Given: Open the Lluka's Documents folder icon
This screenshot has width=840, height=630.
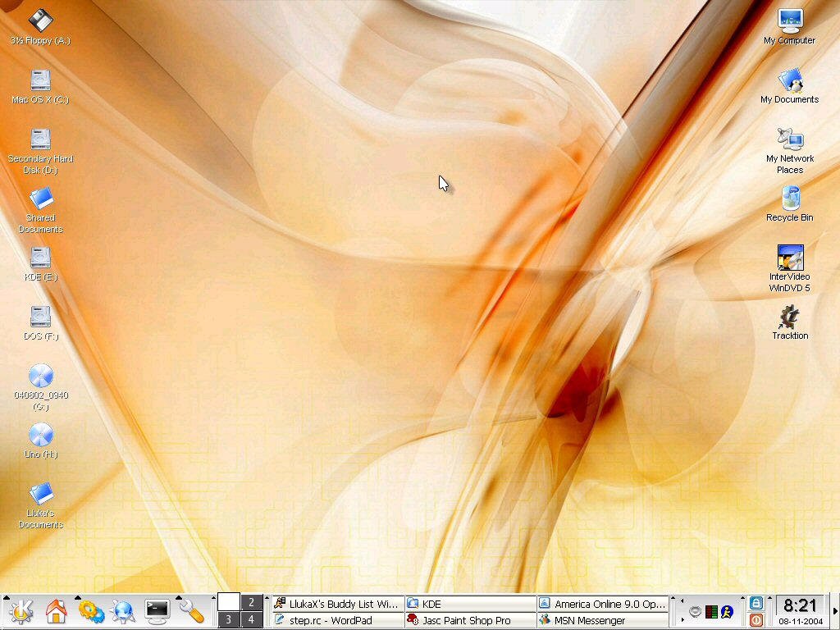Looking at the screenshot, I should (41, 494).
